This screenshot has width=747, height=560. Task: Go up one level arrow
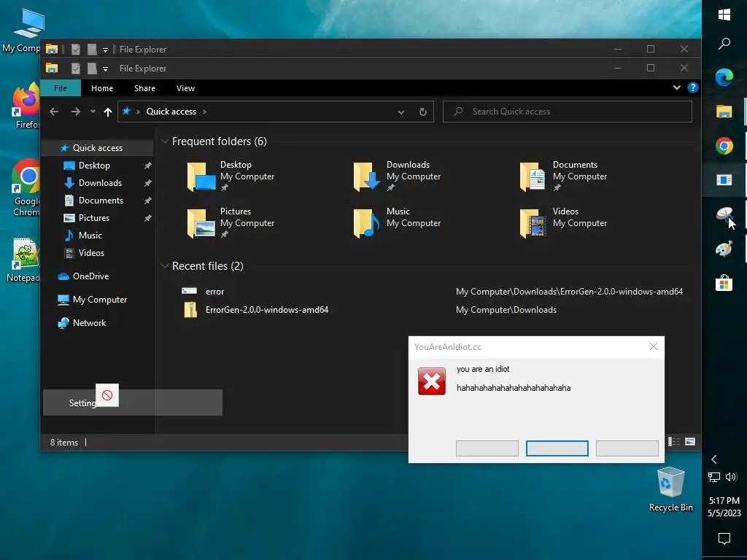108,112
